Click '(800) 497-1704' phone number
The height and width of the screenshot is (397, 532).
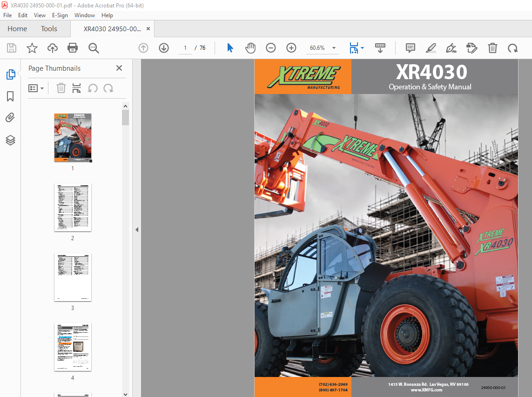click(x=333, y=390)
